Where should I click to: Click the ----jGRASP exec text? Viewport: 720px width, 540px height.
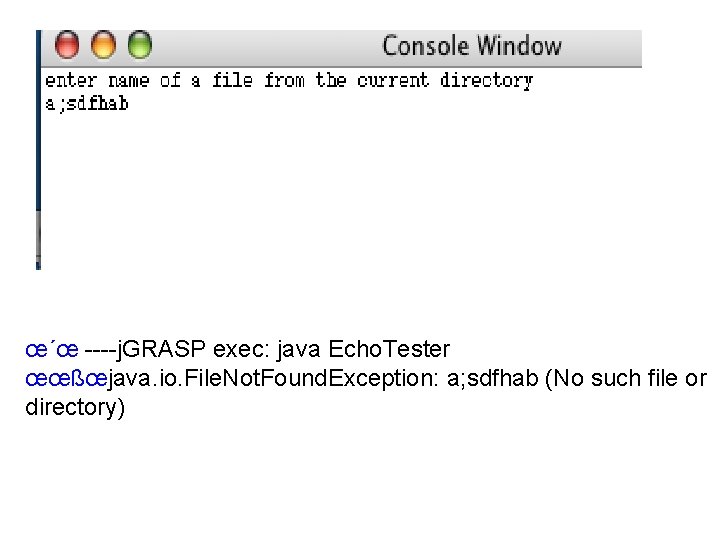point(178,349)
